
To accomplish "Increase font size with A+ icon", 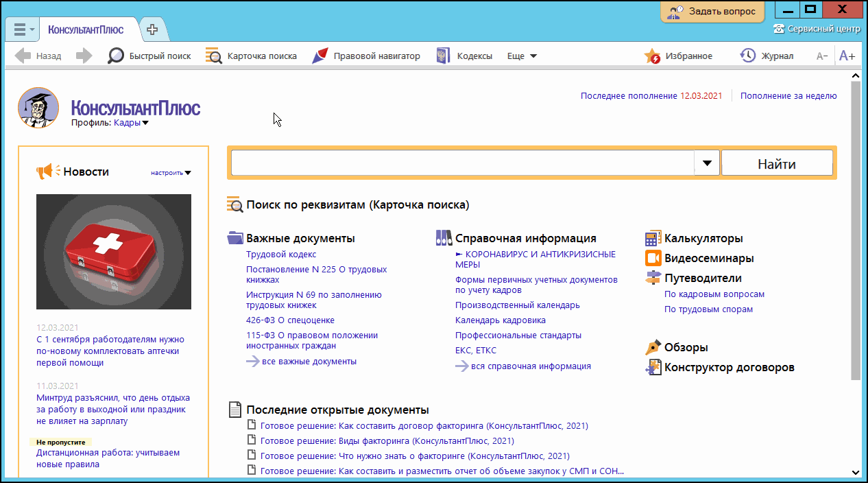I will pos(847,56).
